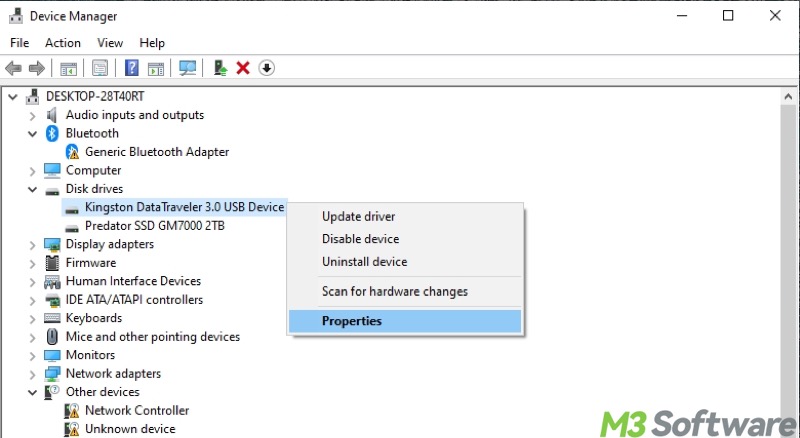
Task: Click the Keyboards label
Action: (94, 318)
